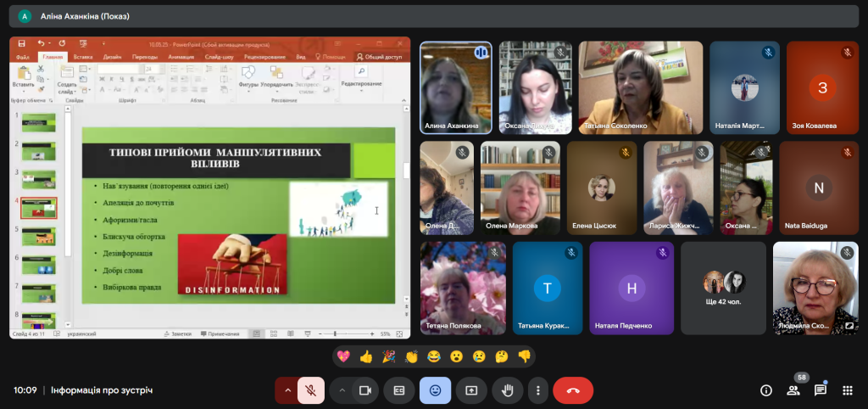This screenshot has height=409, width=868.
Task: Switch to the Вставка tab
Action: tap(82, 57)
